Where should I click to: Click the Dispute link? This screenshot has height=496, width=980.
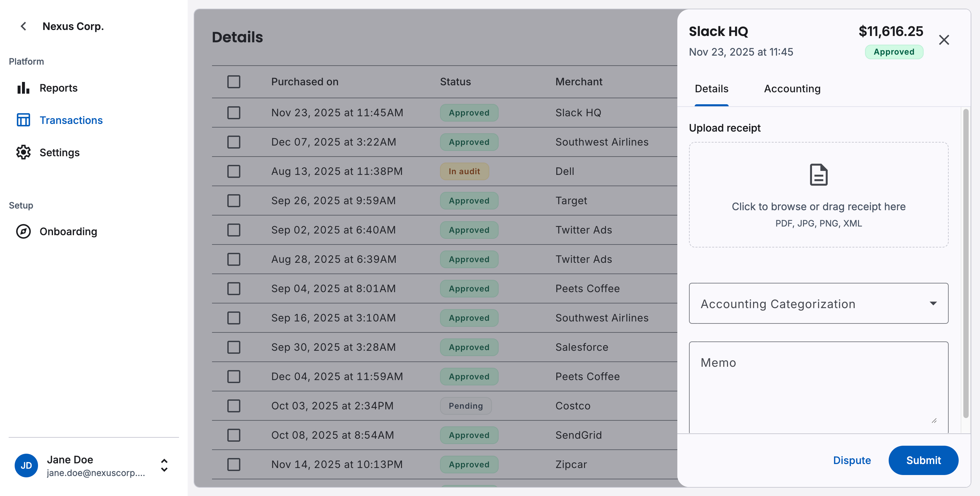point(852,460)
